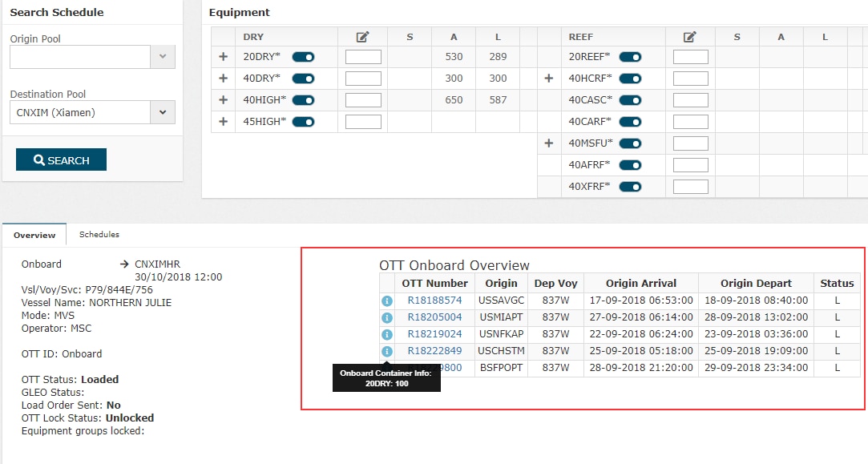The width and height of the screenshot is (868, 464).
Task: Click info icon beside R18205004
Action: tap(386, 317)
